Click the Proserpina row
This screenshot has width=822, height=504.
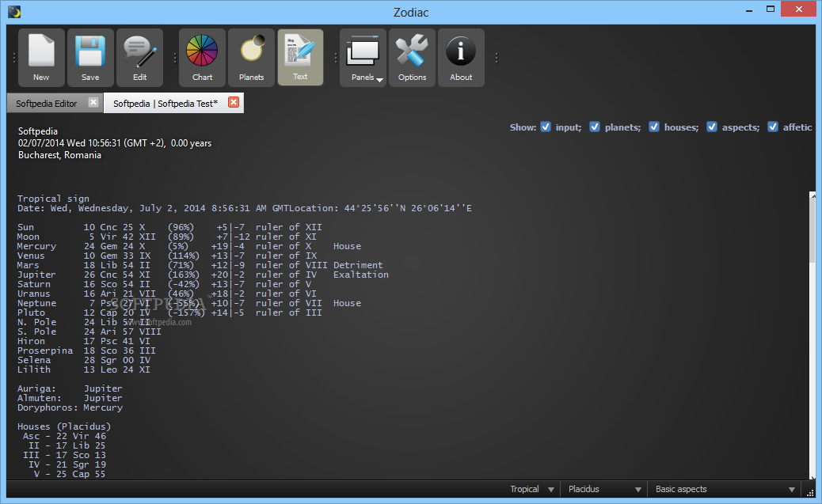pos(86,351)
